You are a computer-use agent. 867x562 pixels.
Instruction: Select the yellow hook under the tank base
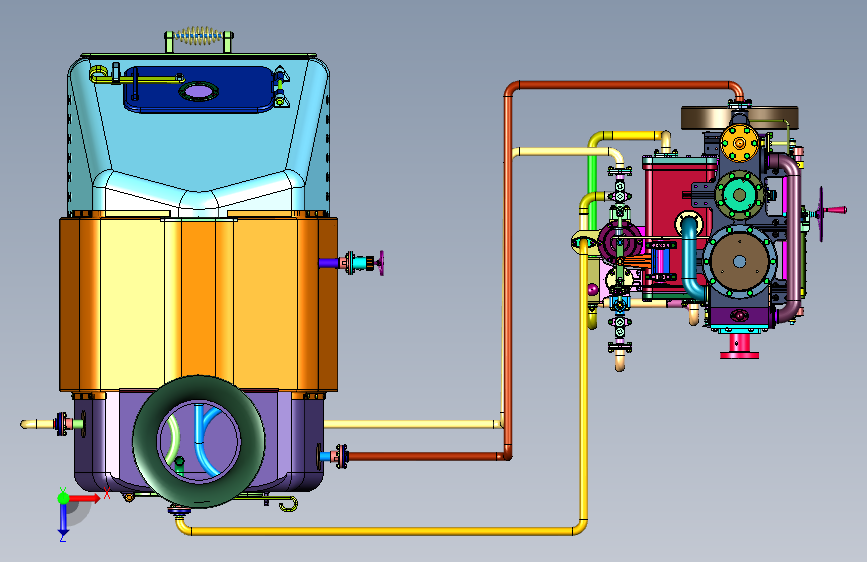tap(289, 504)
